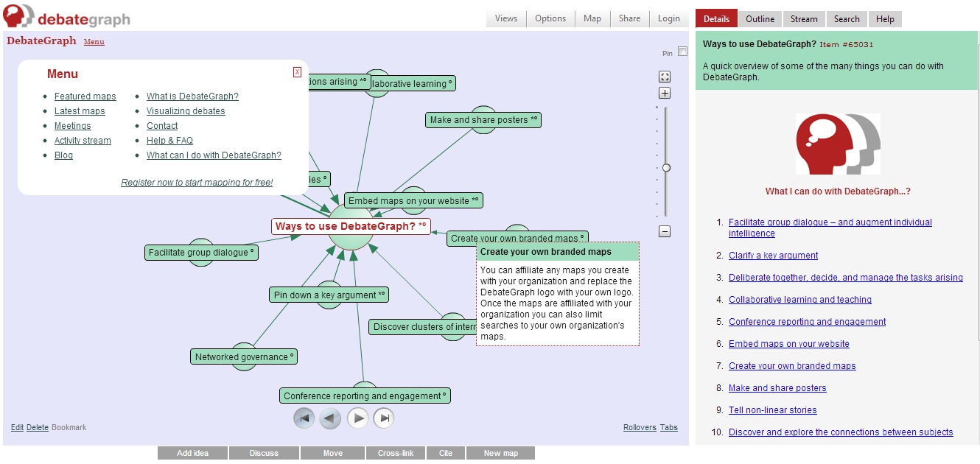Open the Share menu
The height and width of the screenshot is (464, 980).
tap(629, 18)
